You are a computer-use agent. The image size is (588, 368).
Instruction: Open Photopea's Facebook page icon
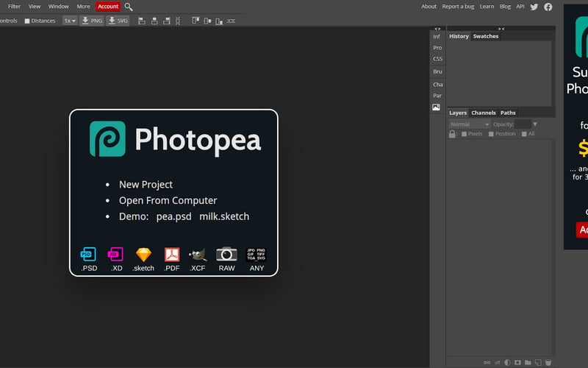(548, 7)
